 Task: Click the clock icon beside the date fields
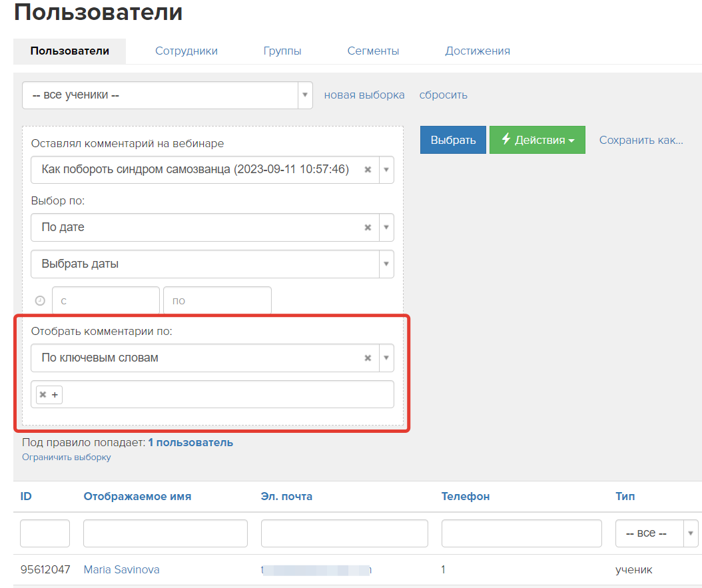(40, 300)
